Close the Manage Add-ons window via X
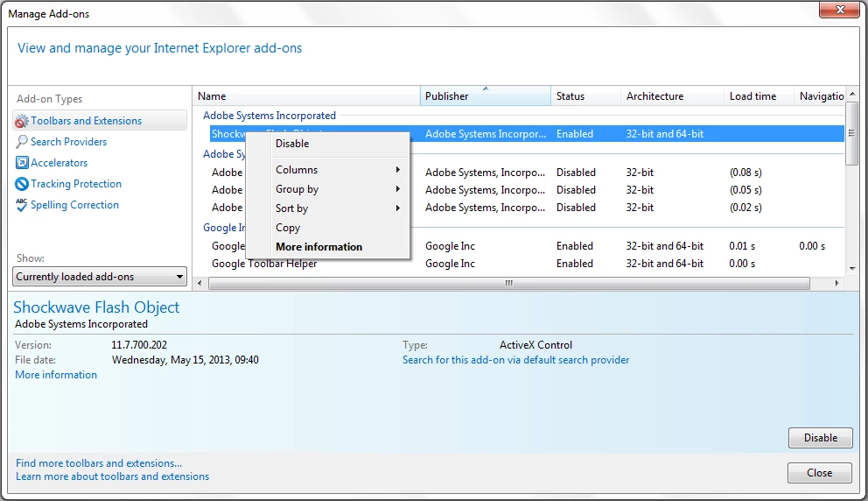868x501 pixels. [x=839, y=10]
